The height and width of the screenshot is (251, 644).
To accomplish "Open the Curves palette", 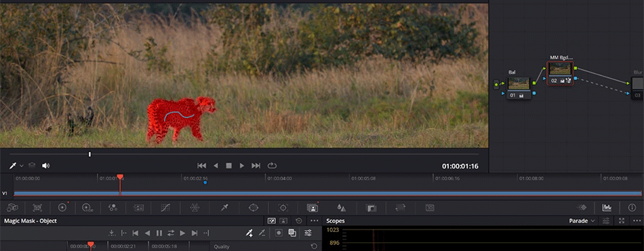I will 165,208.
